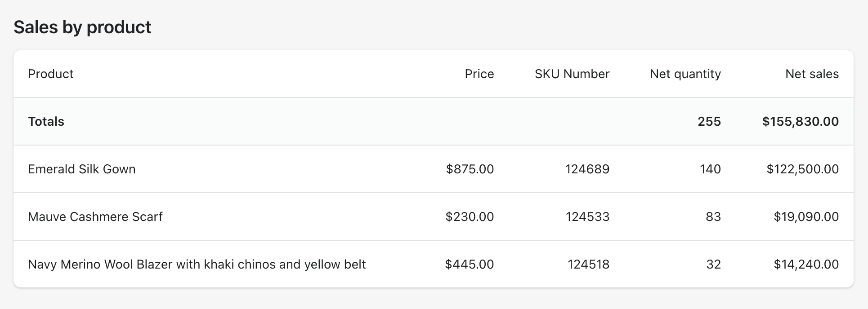
Task: Click SKU number 124518
Action: click(x=588, y=264)
